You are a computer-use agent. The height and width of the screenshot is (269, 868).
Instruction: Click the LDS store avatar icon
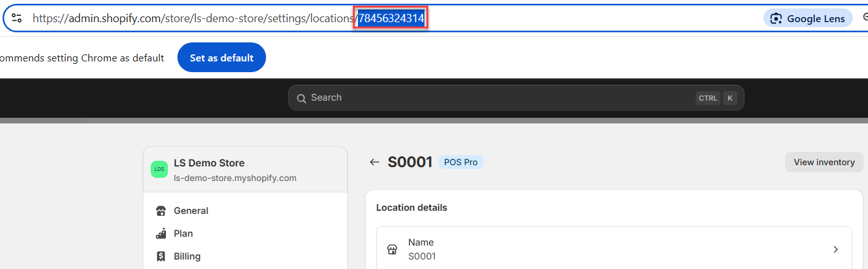click(159, 170)
